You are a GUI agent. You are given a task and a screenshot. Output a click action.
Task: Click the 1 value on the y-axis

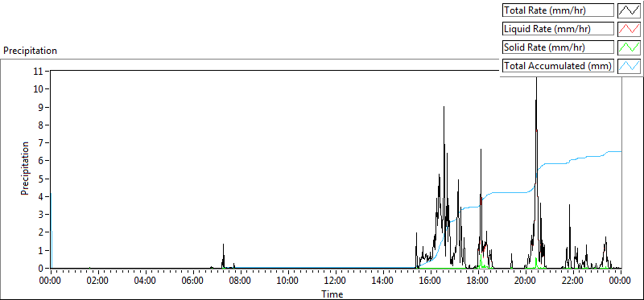coord(42,250)
